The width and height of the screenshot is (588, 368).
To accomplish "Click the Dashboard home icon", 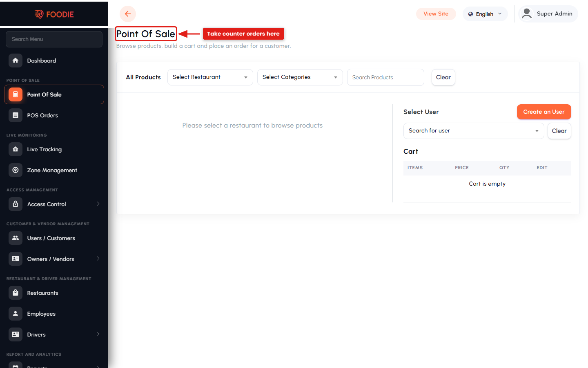I will tap(16, 61).
